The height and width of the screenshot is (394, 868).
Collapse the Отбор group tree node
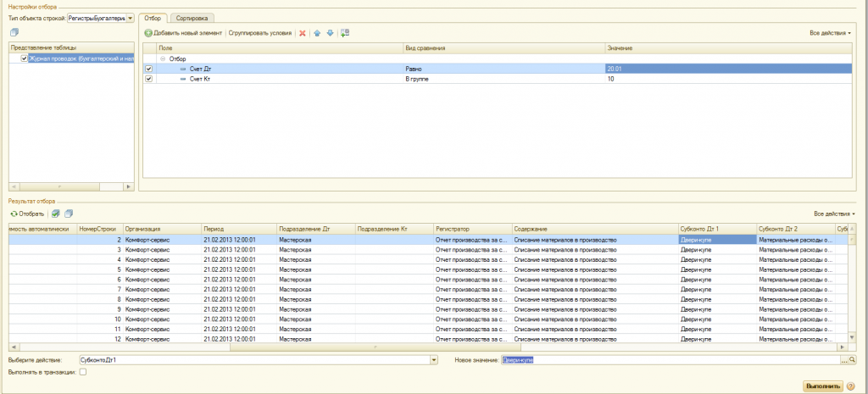click(164, 58)
